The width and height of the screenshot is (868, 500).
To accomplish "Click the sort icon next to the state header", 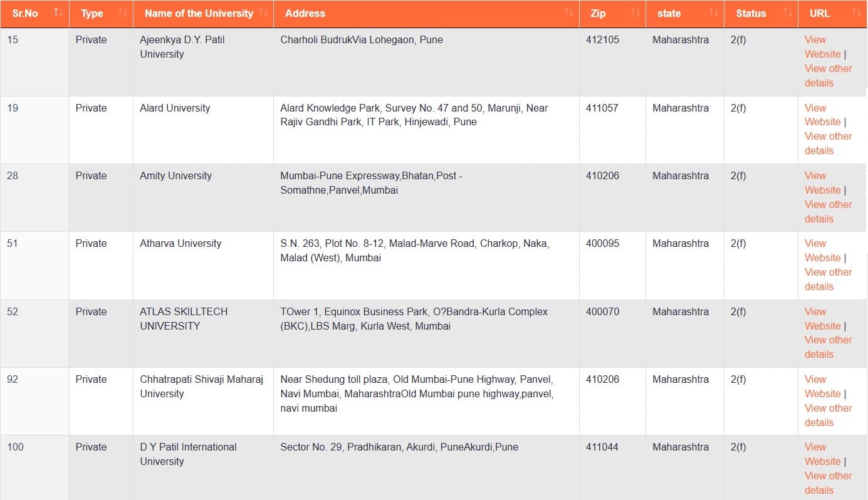I will coord(713,13).
